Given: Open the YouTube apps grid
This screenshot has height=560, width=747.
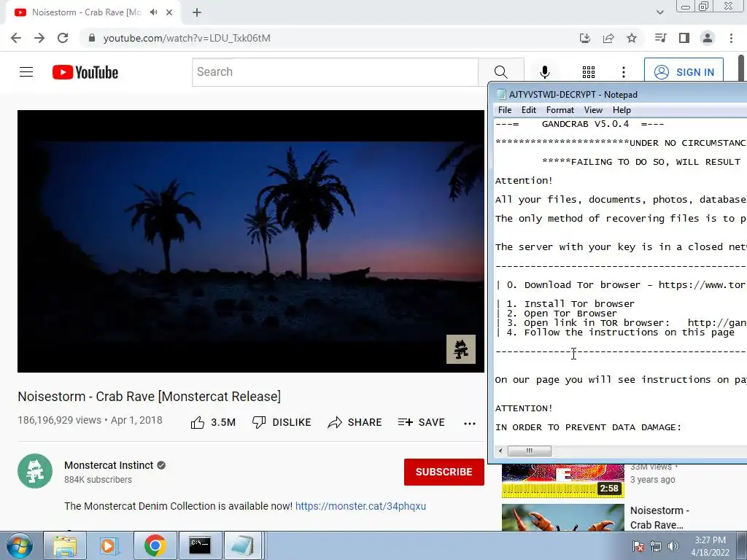Looking at the screenshot, I should pos(589,72).
